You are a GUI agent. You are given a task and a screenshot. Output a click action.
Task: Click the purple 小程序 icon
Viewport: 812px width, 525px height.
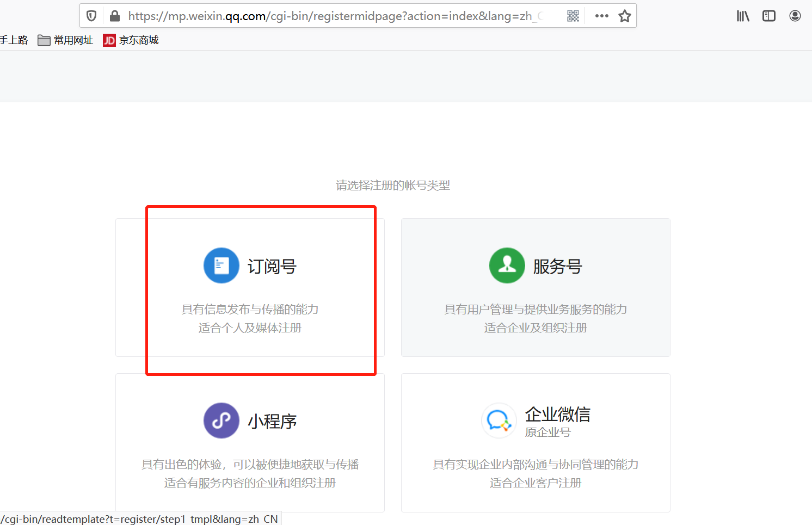coord(222,421)
